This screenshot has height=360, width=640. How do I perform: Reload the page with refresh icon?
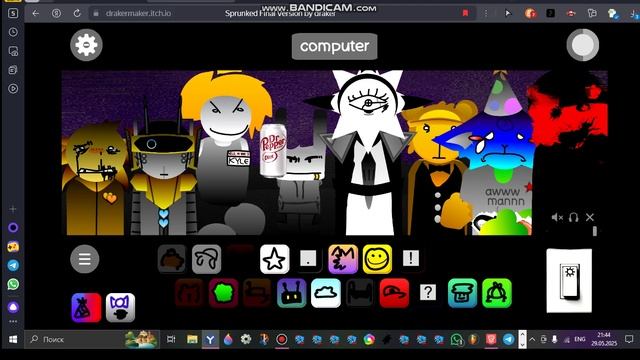77,13
